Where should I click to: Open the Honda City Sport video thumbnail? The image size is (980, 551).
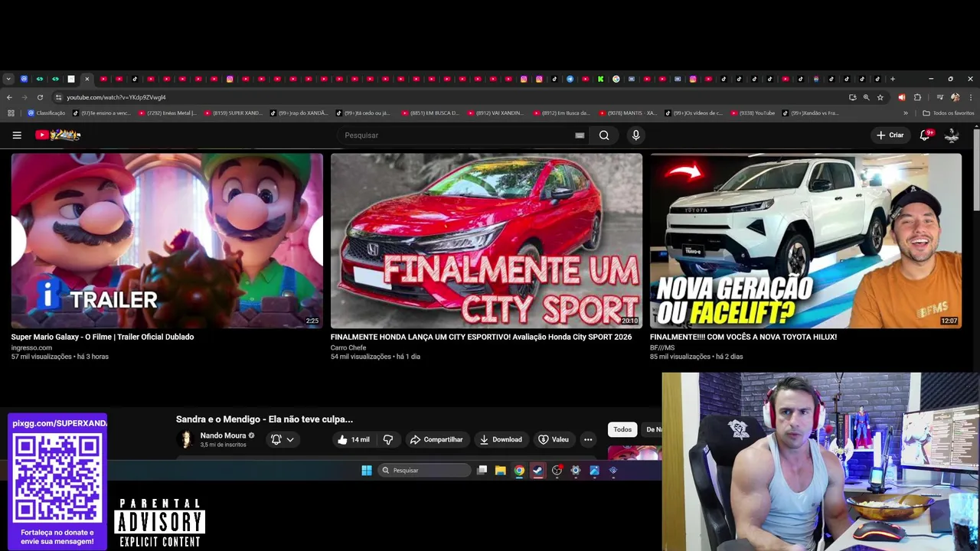486,241
